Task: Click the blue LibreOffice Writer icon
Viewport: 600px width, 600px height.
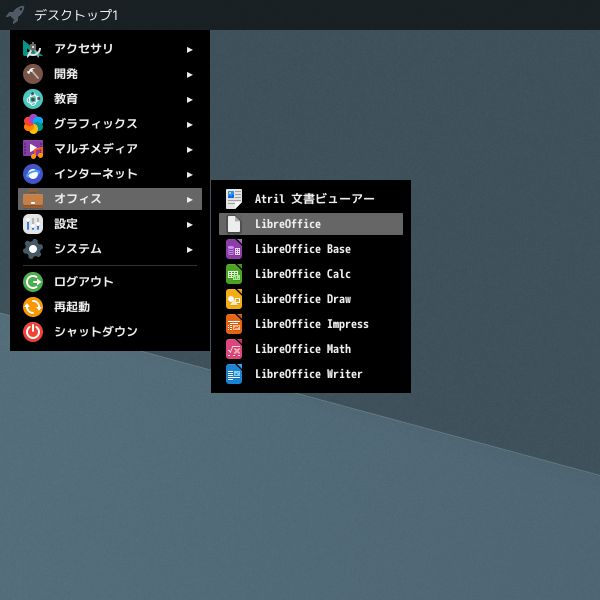Action: coord(234,374)
